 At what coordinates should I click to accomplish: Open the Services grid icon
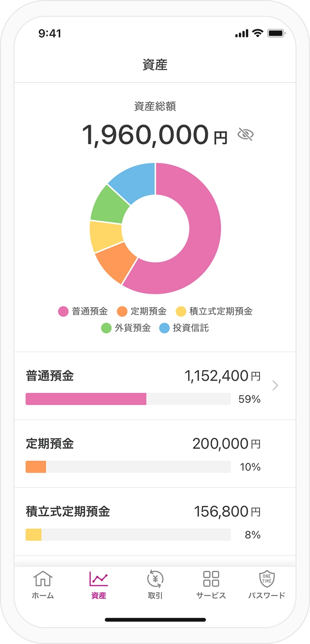pos(211,579)
